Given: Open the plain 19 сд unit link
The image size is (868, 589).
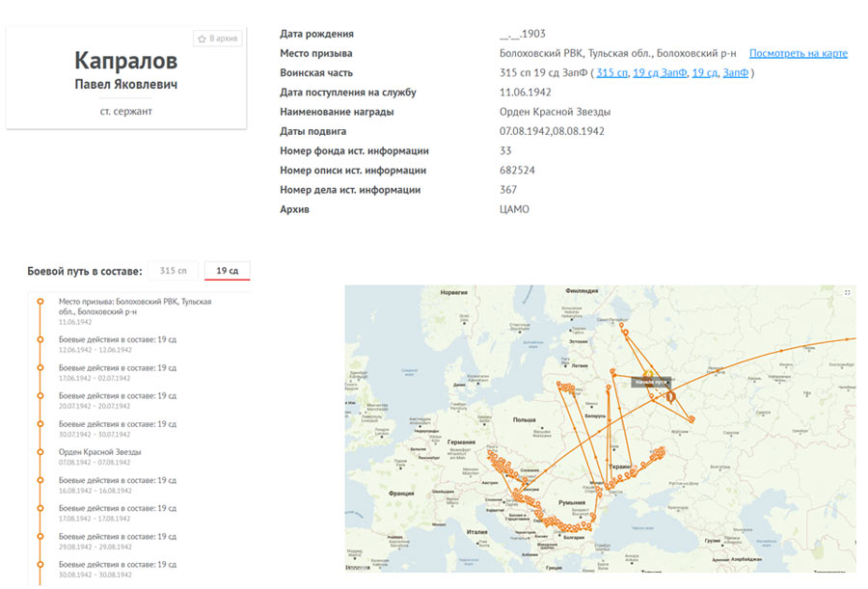Looking at the screenshot, I should (x=704, y=73).
